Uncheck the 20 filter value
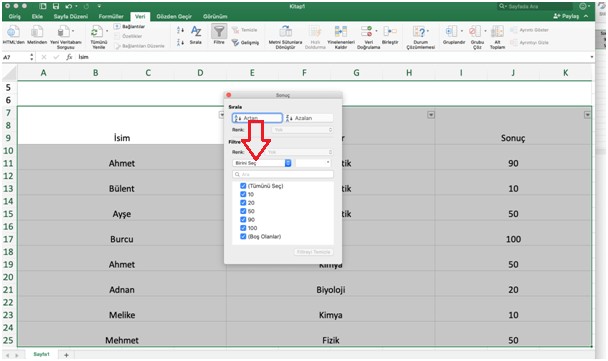This screenshot has height=361, width=608. (243, 203)
